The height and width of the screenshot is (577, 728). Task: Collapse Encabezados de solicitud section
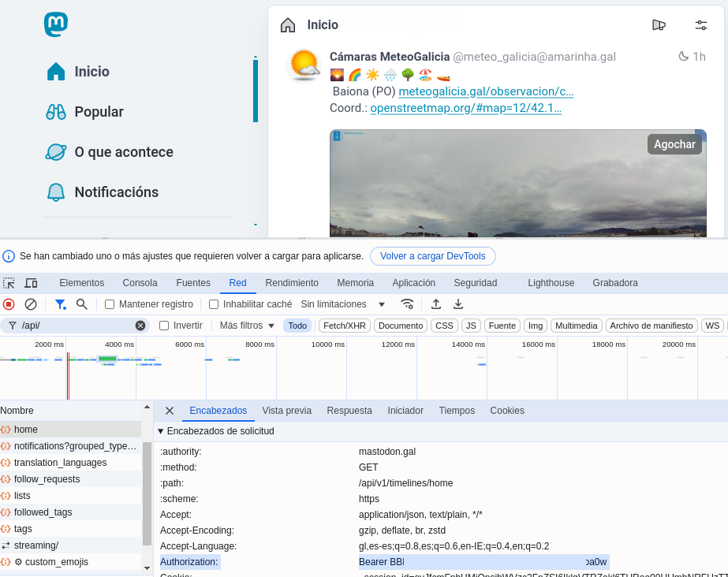[x=162, y=431]
